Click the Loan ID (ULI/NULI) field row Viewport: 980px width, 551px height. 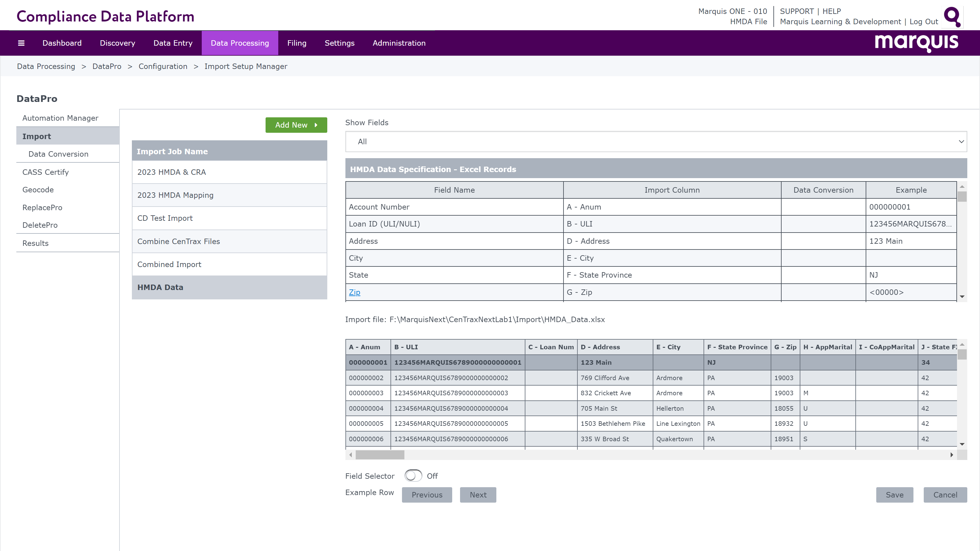click(651, 224)
